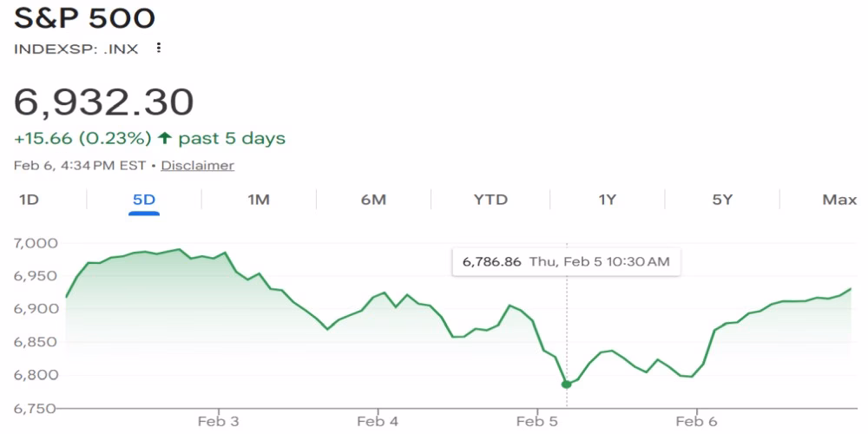Click the green up arrow indicator
Screen dimensions: 868x434
point(164,138)
